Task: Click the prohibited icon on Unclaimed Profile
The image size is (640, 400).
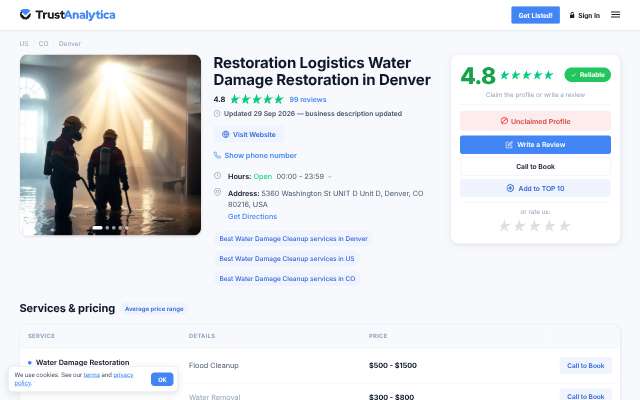Action: [x=504, y=121]
